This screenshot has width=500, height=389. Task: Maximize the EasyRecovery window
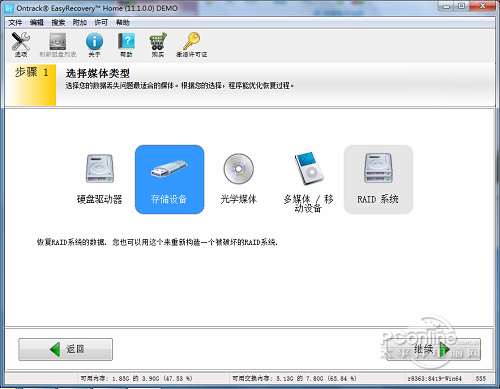tap(462, 6)
